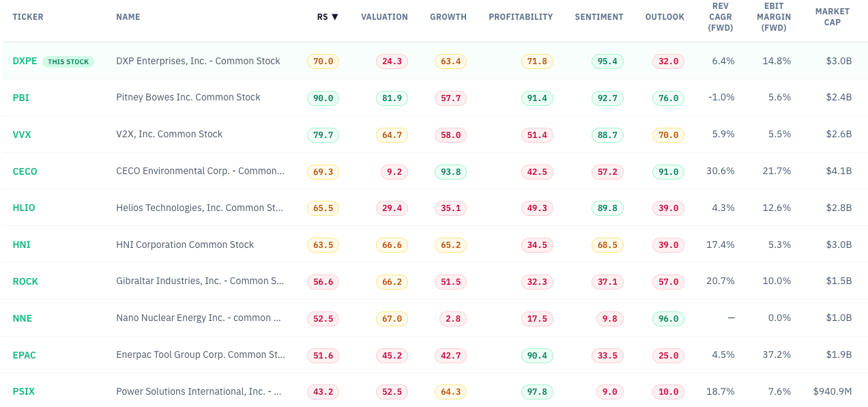Sort by the Growth column header
Screen dimensions: 868x407
(448, 17)
